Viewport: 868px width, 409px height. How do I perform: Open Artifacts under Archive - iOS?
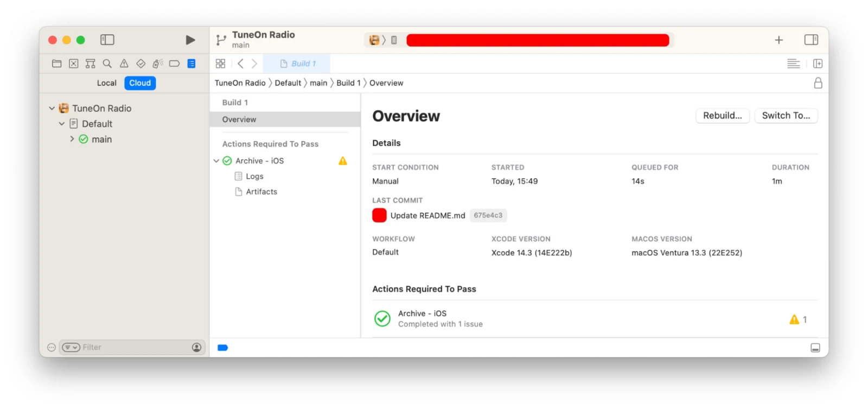tap(261, 192)
